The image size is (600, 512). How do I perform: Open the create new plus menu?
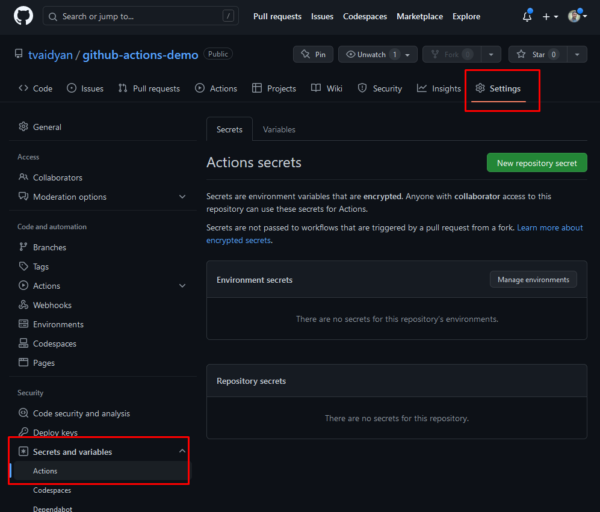tap(550, 16)
